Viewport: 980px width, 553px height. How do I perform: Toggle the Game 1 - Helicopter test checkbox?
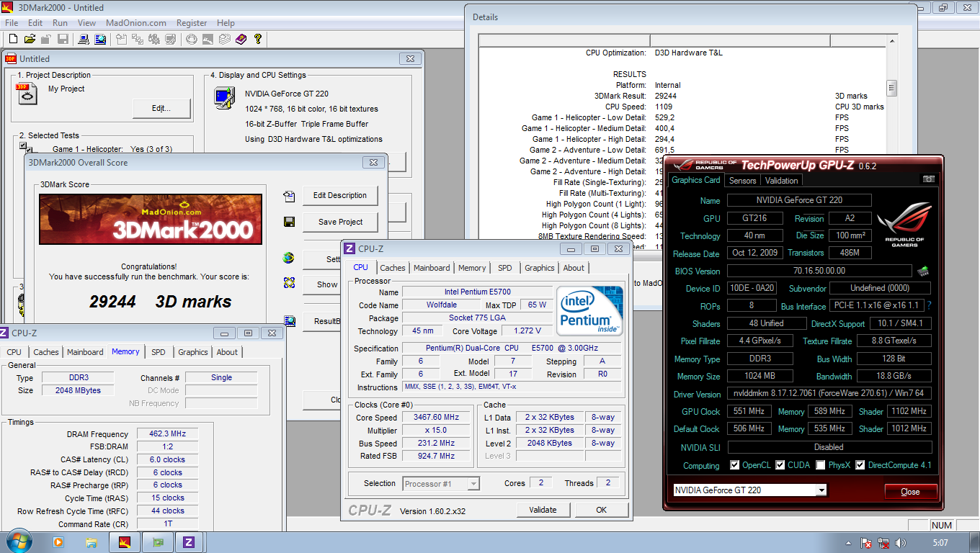click(x=24, y=146)
